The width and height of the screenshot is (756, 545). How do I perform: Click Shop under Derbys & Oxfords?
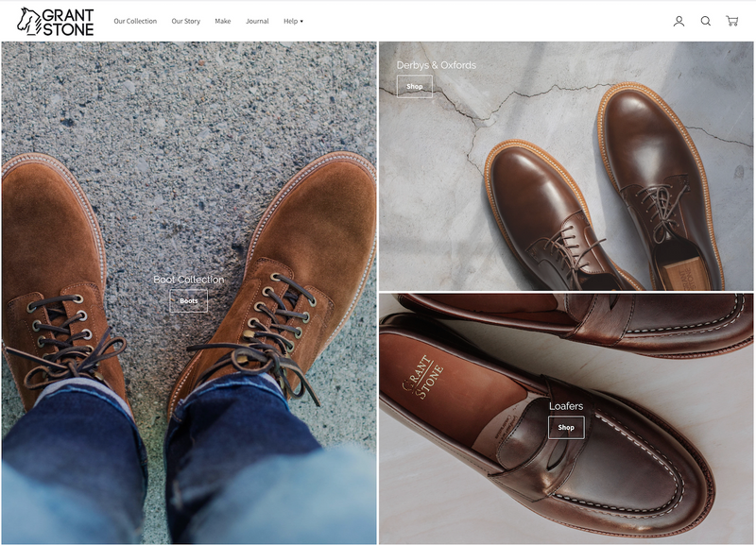pos(414,87)
